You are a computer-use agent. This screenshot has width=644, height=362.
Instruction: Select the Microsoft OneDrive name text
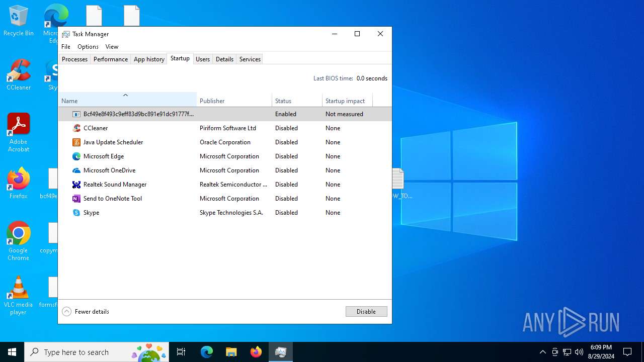[x=109, y=170]
